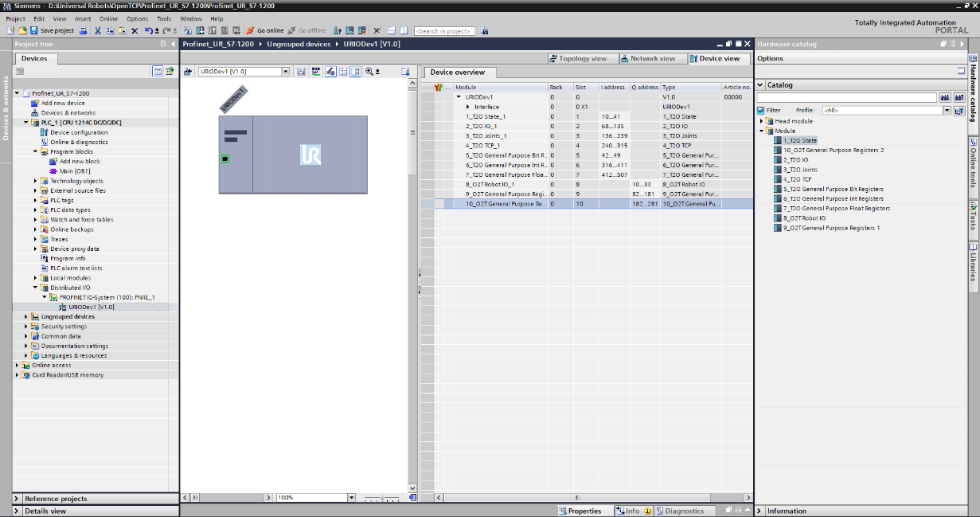Click the Zoom magnifier icon in device view
This screenshot has height=517, width=980.
(x=370, y=71)
